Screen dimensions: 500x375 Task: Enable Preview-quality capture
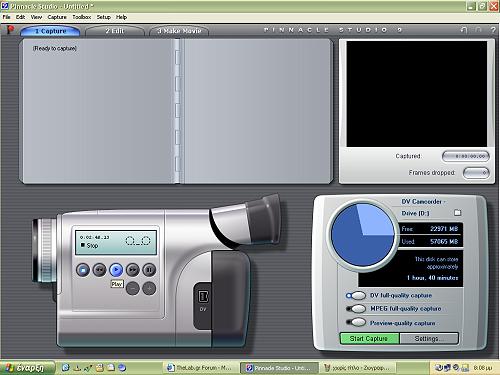(x=356, y=322)
